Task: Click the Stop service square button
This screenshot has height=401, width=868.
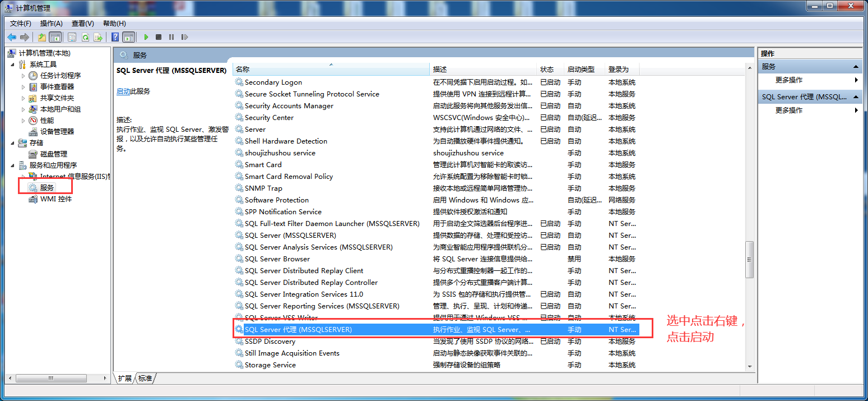Action: [x=159, y=37]
